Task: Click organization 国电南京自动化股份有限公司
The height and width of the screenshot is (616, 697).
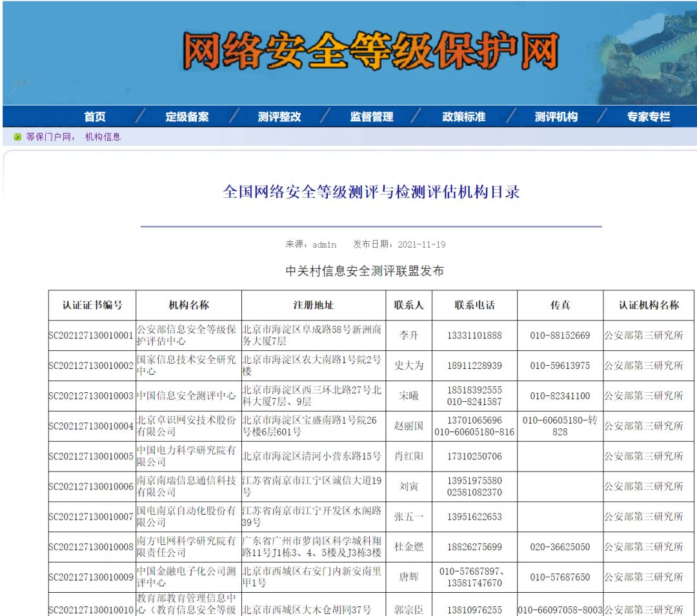Action: click(x=187, y=517)
